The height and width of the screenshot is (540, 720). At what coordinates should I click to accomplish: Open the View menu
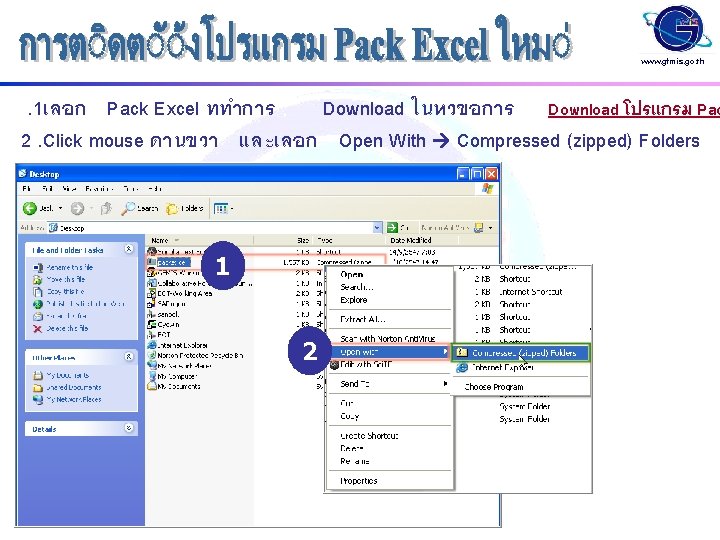69,188
